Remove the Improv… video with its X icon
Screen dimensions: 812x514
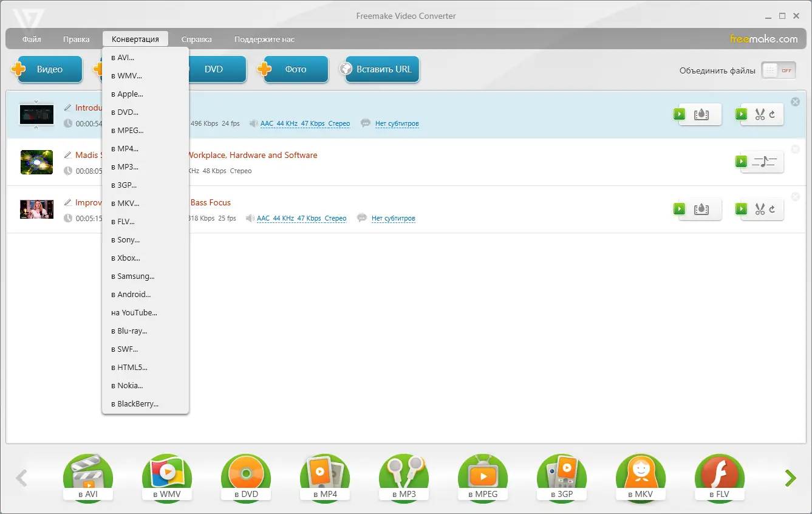[x=796, y=197]
